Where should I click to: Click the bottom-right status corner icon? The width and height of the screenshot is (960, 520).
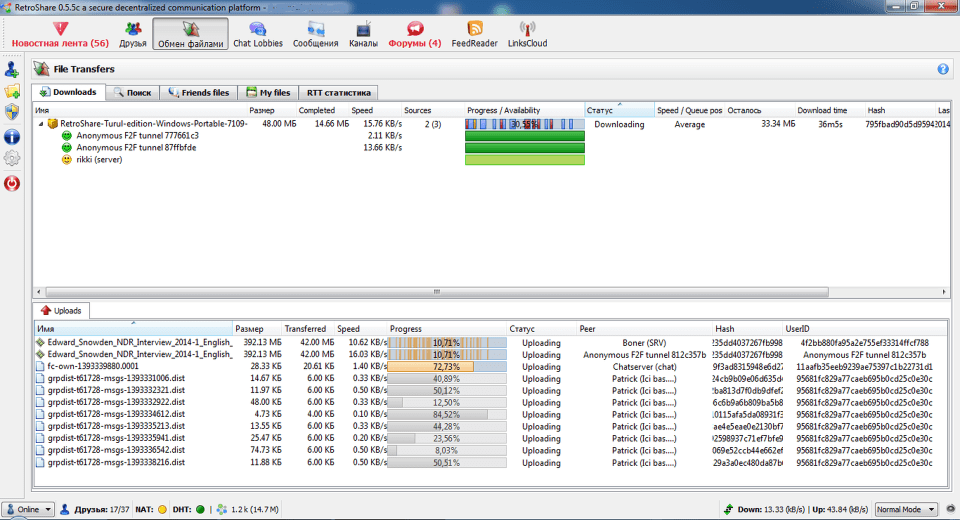point(951,509)
